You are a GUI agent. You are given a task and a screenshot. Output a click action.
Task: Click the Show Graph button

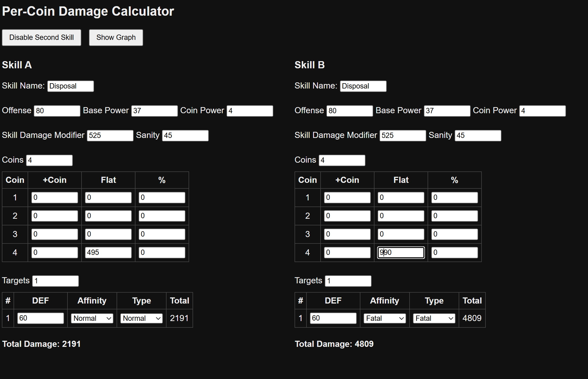point(116,37)
